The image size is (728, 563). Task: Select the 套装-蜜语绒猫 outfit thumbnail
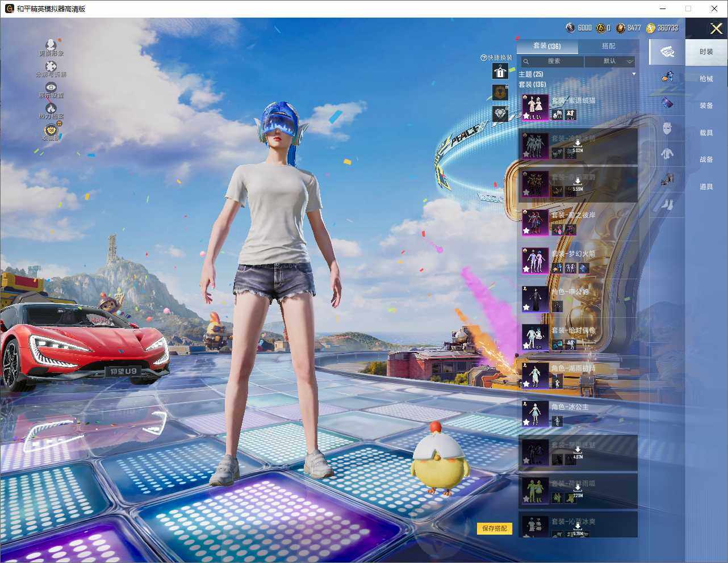tap(535, 107)
